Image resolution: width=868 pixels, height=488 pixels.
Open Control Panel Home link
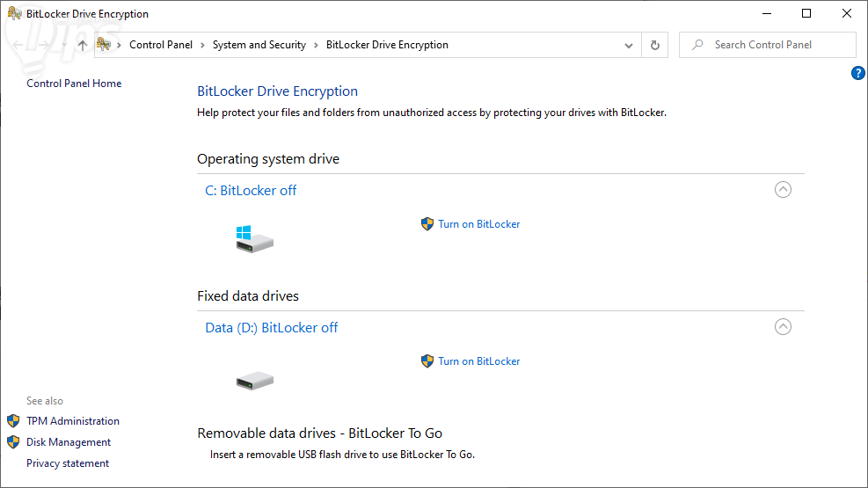tap(74, 84)
